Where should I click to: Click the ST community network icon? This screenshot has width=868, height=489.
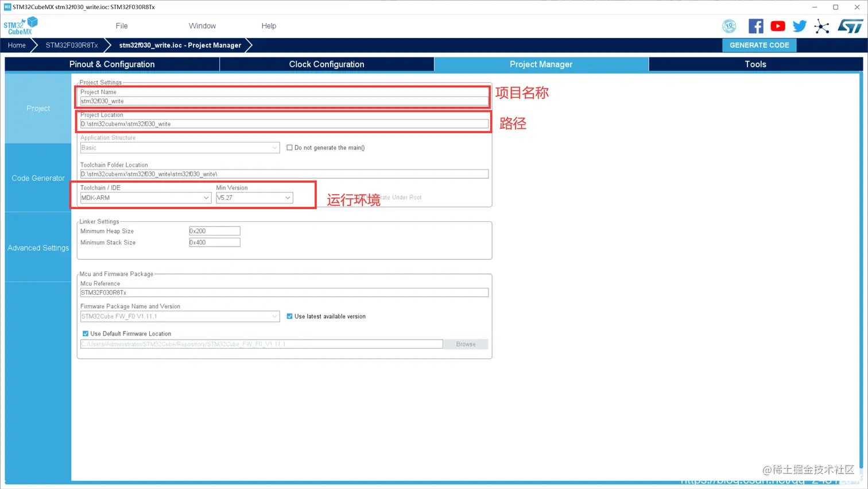pyautogui.click(x=821, y=26)
